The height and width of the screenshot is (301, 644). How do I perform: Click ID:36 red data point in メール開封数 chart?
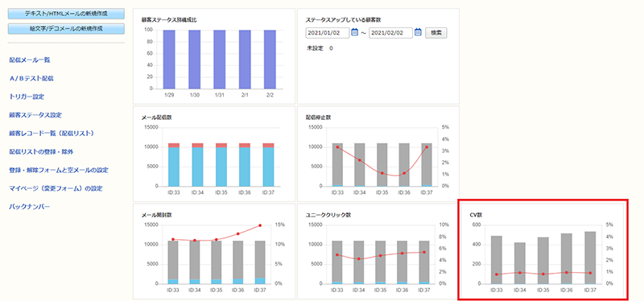237,233
